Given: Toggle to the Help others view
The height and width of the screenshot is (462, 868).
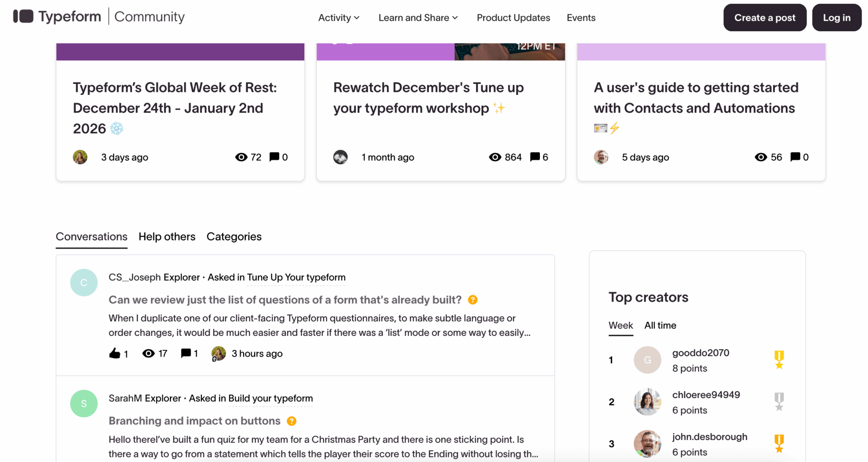Looking at the screenshot, I should (x=167, y=236).
